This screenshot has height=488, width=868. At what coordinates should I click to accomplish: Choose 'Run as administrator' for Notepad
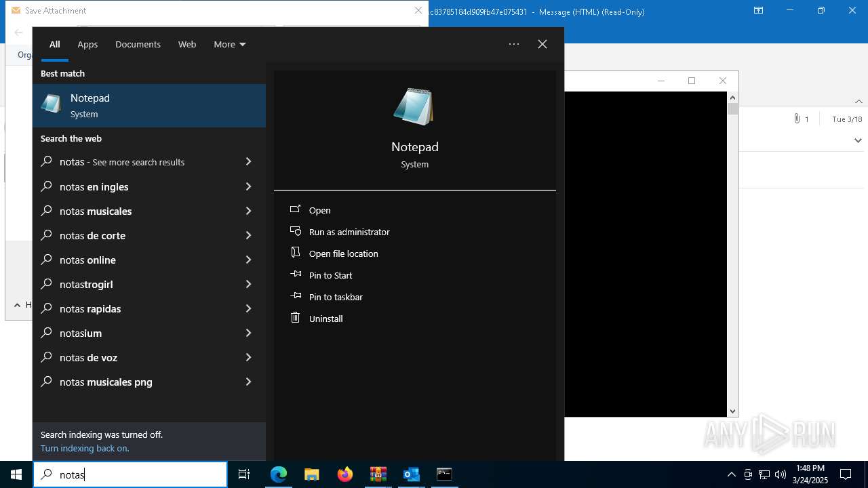coord(349,232)
